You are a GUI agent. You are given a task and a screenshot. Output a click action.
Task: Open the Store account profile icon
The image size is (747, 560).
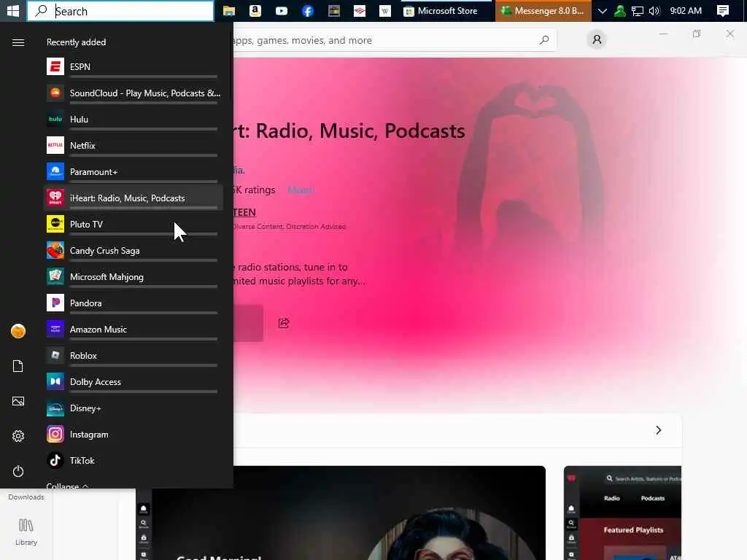597,39
